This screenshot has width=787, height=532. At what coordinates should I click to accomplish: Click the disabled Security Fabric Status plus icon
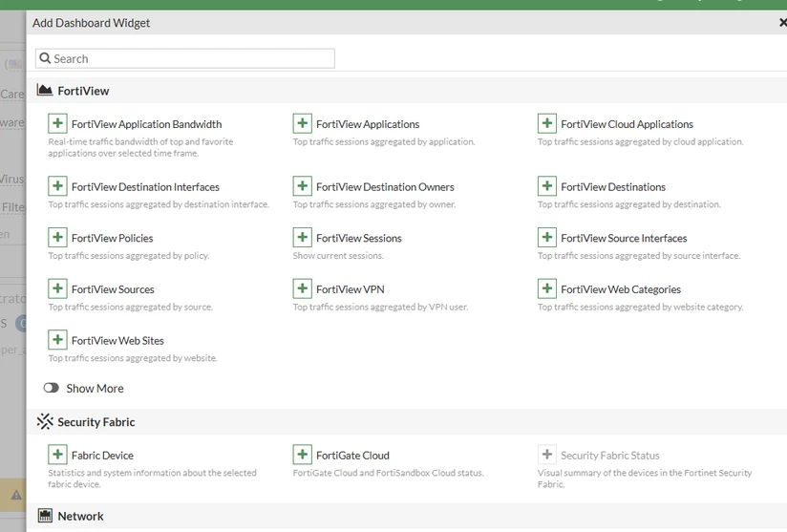pyautogui.click(x=547, y=455)
